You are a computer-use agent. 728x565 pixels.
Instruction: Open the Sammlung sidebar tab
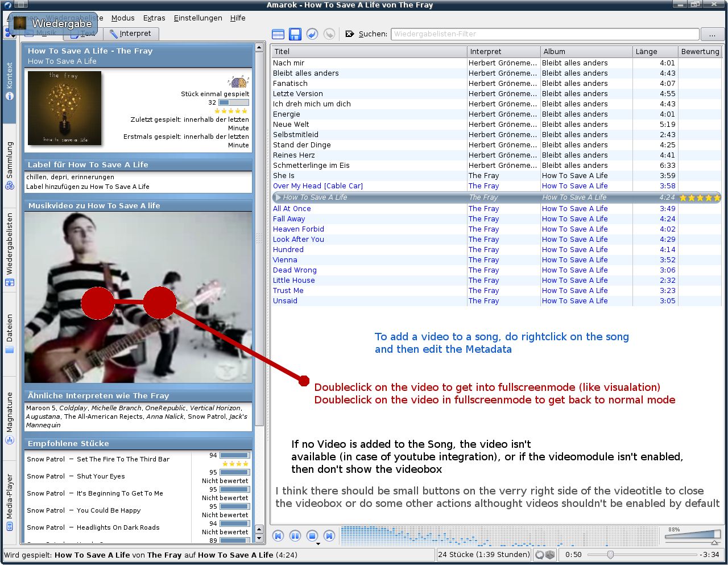(9, 165)
